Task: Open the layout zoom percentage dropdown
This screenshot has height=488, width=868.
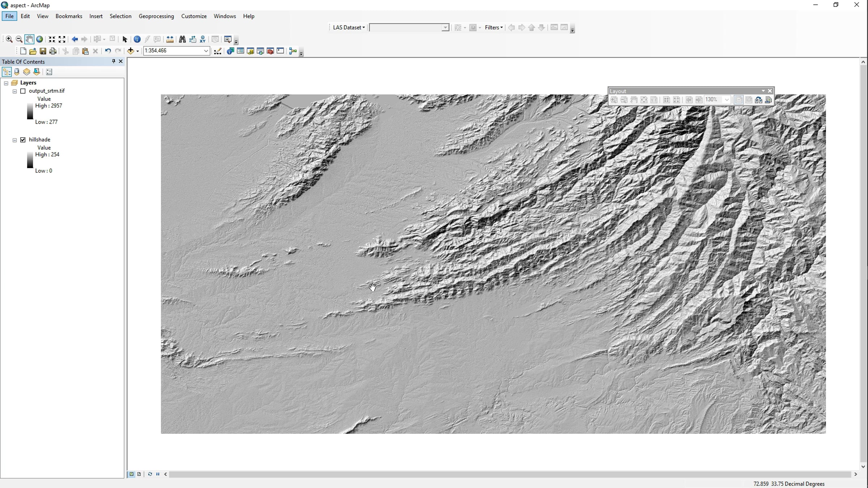Action: coord(727,100)
